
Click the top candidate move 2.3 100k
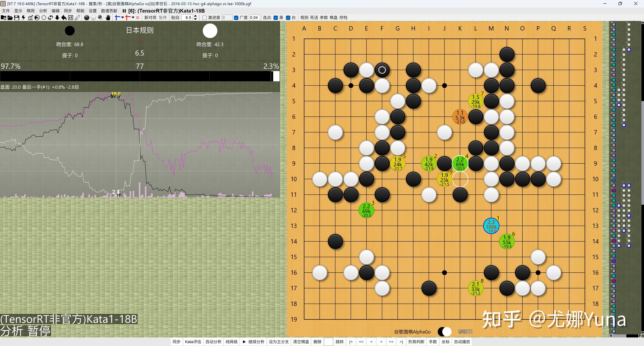(491, 226)
